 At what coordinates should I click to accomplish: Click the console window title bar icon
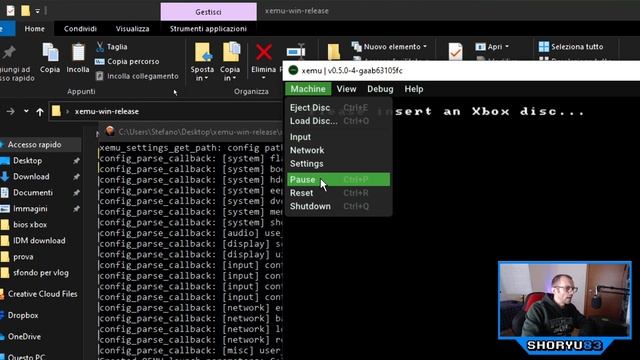(110, 131)
